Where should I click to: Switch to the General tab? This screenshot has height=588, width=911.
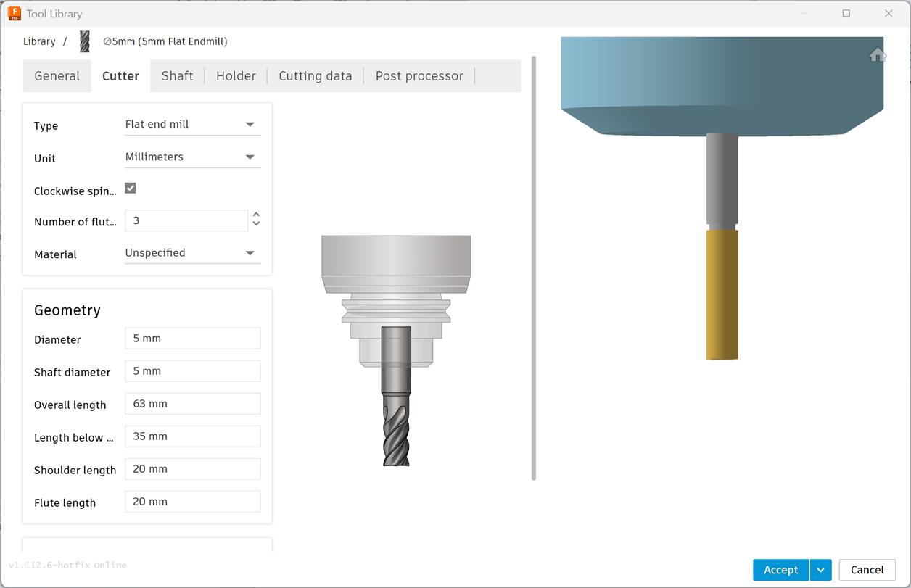click(57, 75)
